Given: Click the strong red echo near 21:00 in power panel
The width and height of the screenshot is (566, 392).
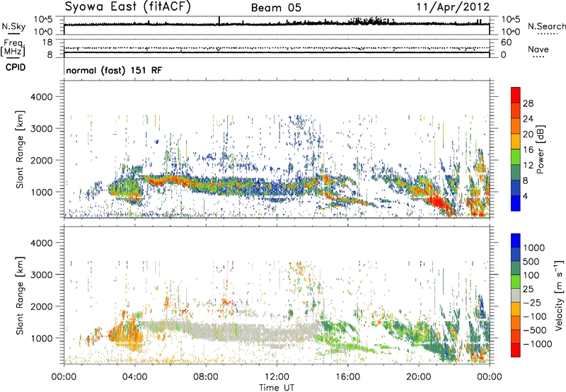Looking at the screenshot, I should (439, 202).
